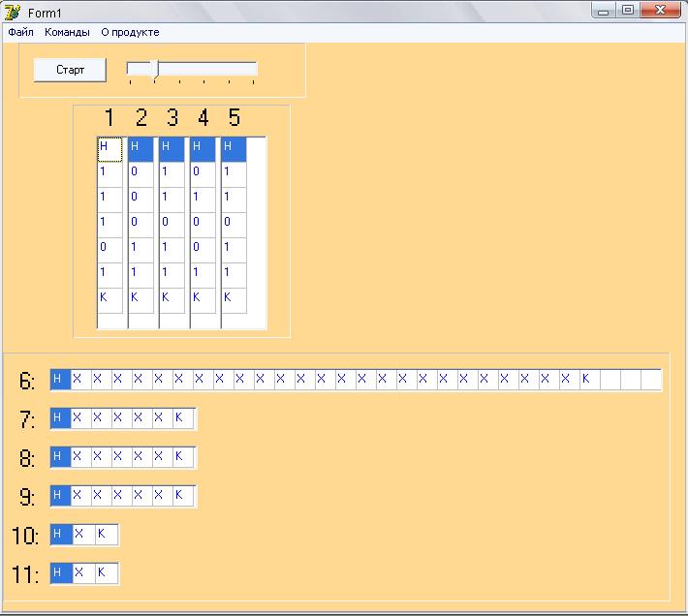Click the Старт button
The image size is (688, 616).
(x=70, y=70)
